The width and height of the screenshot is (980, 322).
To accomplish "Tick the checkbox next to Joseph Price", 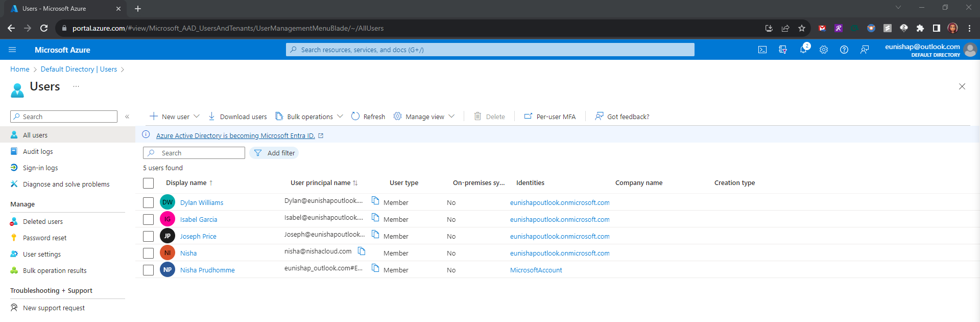I will (148, 236).
